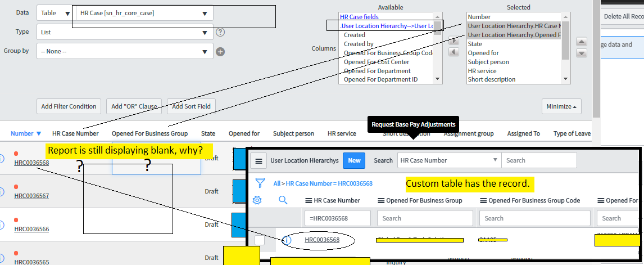Open the Search field dropdown showing HR Case Number
This screenshot has height=265, width=644.
tap(450, 160)
